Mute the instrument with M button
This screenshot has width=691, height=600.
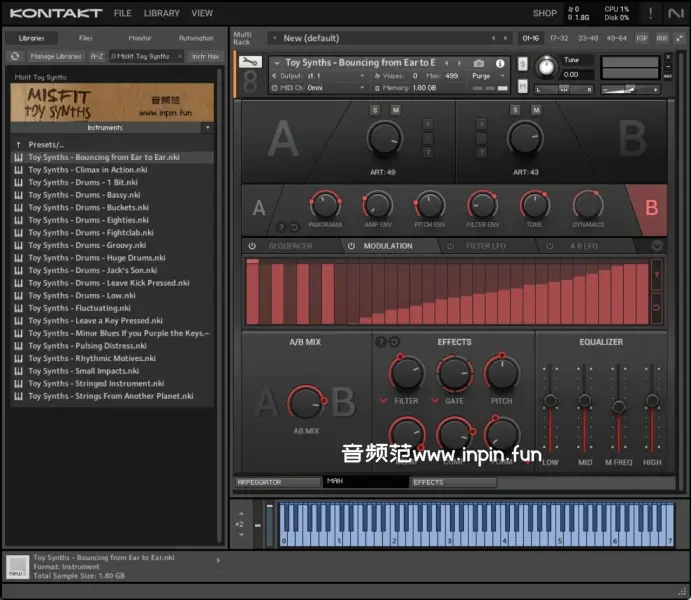522,87
